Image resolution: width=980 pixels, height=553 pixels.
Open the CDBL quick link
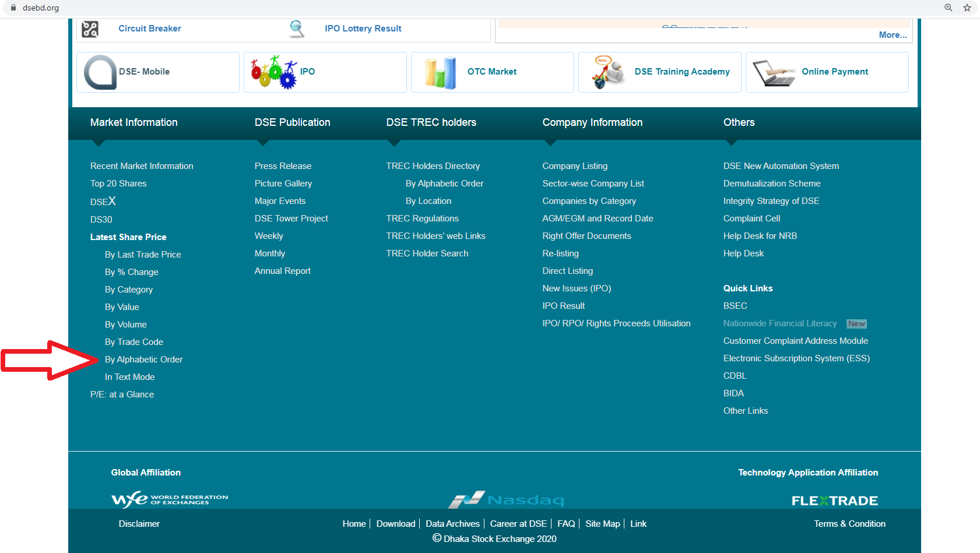click(735, 376)
